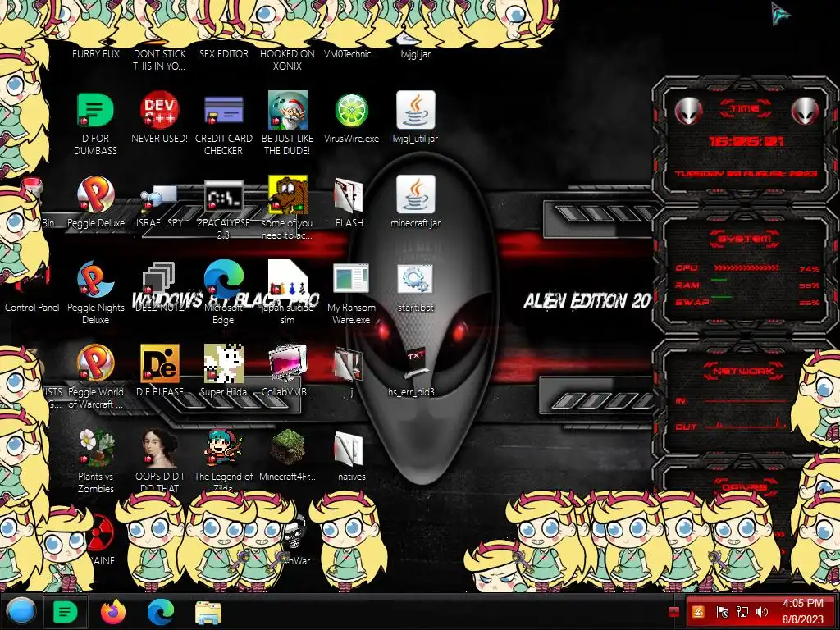The image size is (840, 630).
Task: Open File Explorer from the taskbar
Action: click(x=208, y=613)
